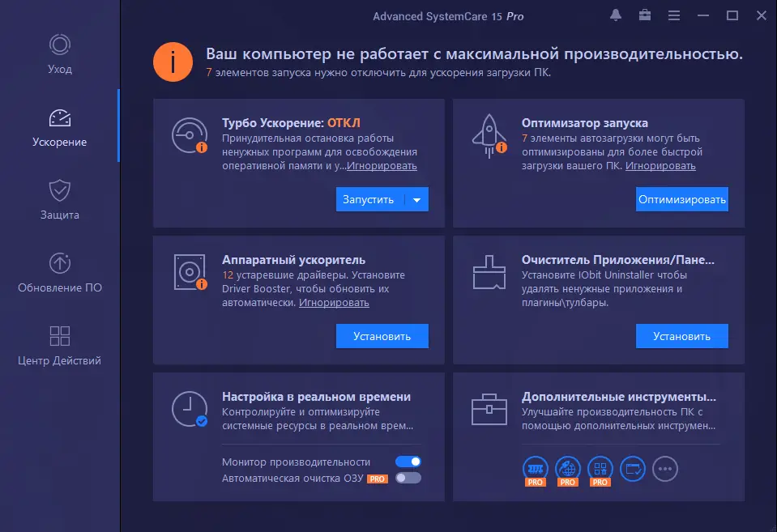Click the Дополнительные инструменты briefcase icon

tap(489, 410)
